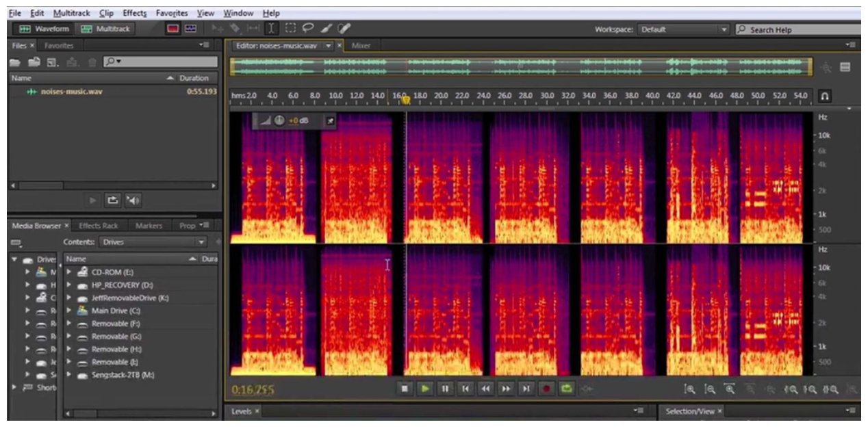Pause playback in the transport bar
Image resolution: width=868 pixels, height=431 pixels.
point(446,389)
